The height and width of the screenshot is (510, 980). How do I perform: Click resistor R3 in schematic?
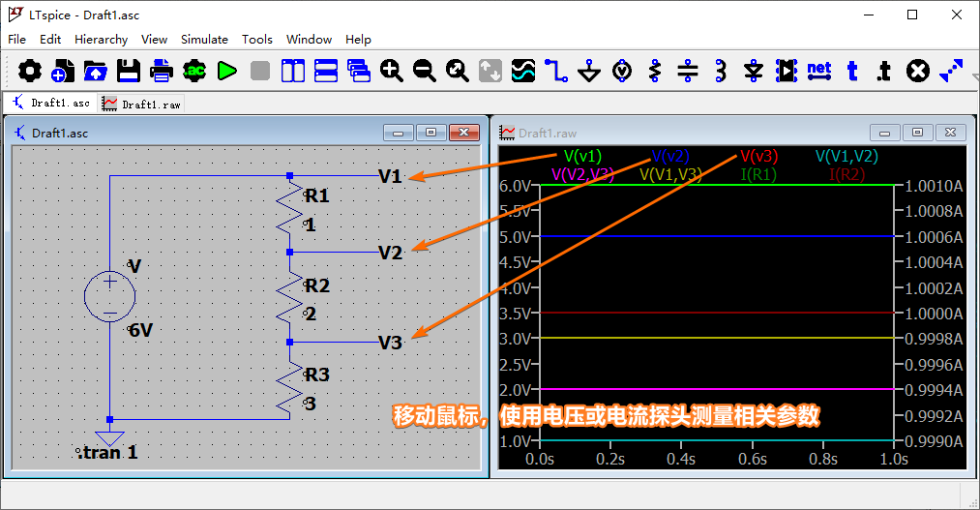click(289, 389)
